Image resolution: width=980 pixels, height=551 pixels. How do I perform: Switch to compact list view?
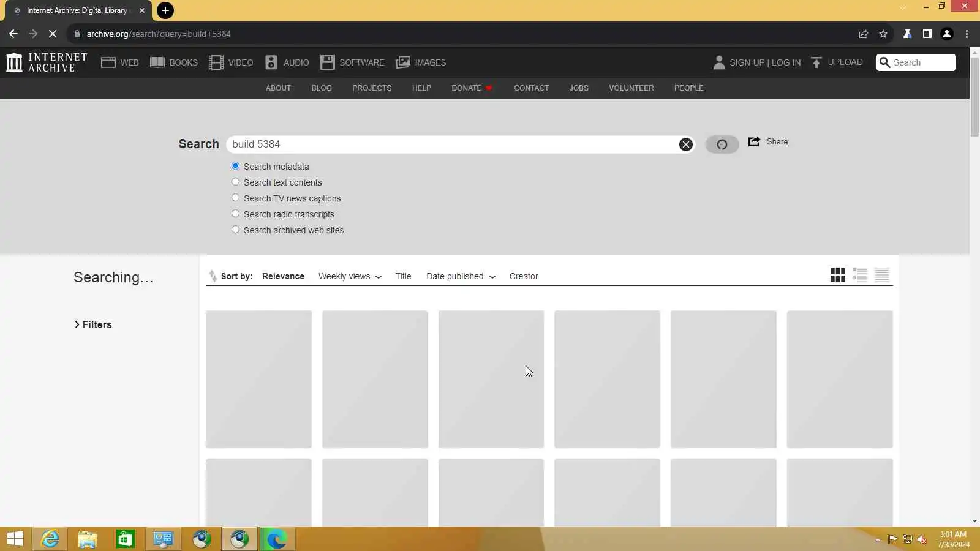tap(882, 275)
